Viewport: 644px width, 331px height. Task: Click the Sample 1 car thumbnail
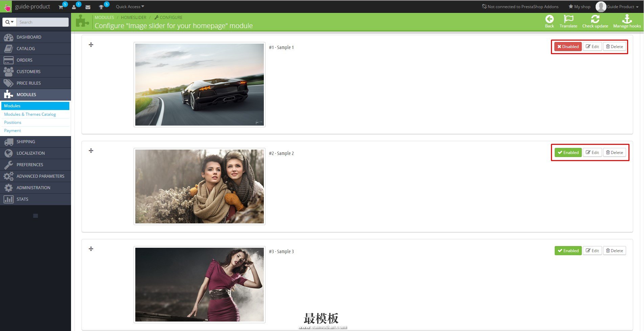(x=199, y=85)
